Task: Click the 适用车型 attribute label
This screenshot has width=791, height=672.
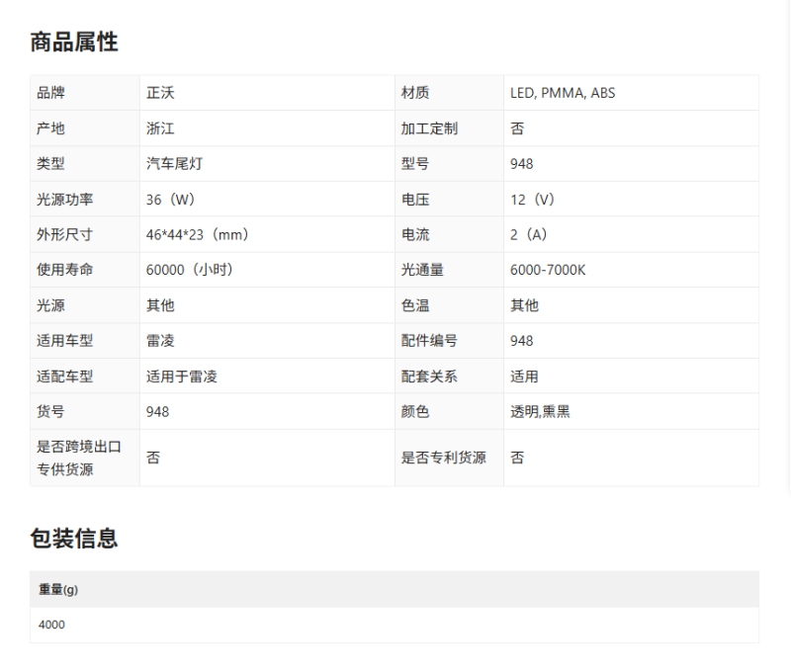Action: pos(65,341)
